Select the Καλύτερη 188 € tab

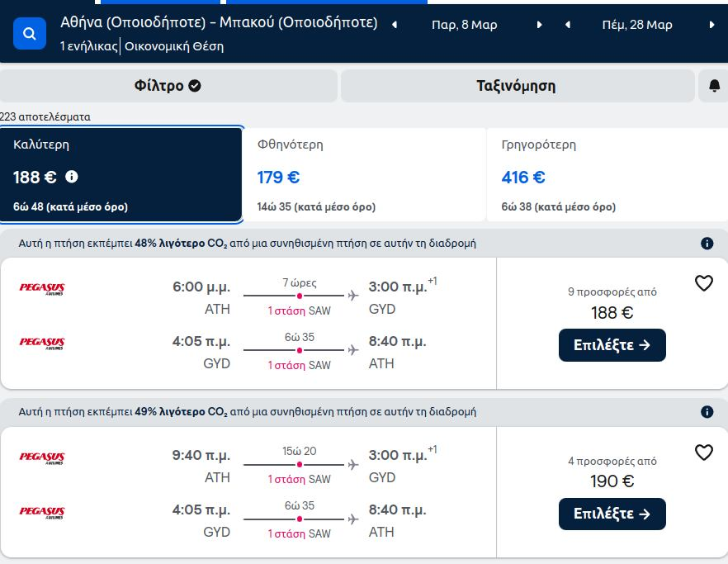121,175
